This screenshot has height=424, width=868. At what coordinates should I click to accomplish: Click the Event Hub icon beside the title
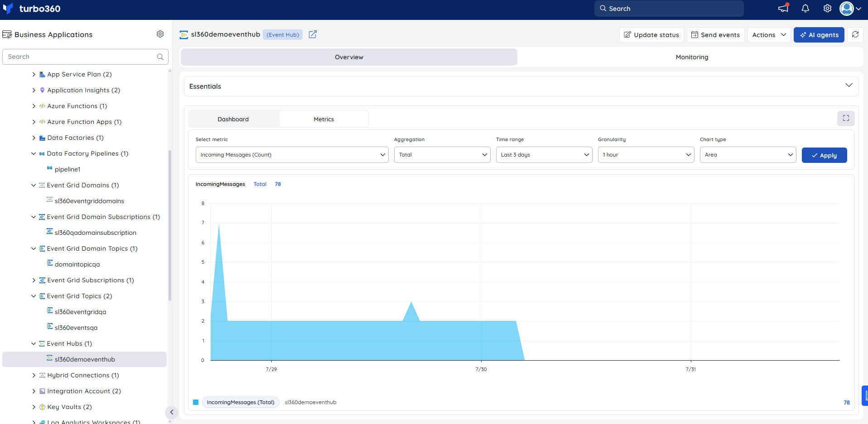click(x=184, y=35)
